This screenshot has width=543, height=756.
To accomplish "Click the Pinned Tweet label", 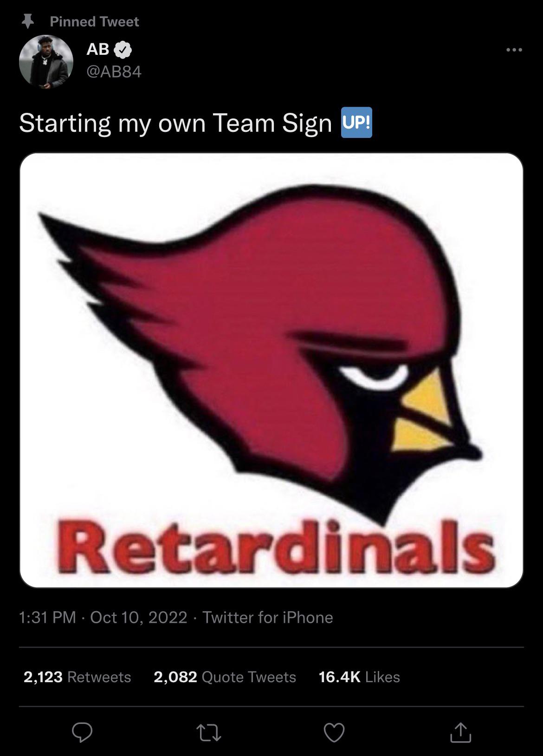I will point(94,21).
